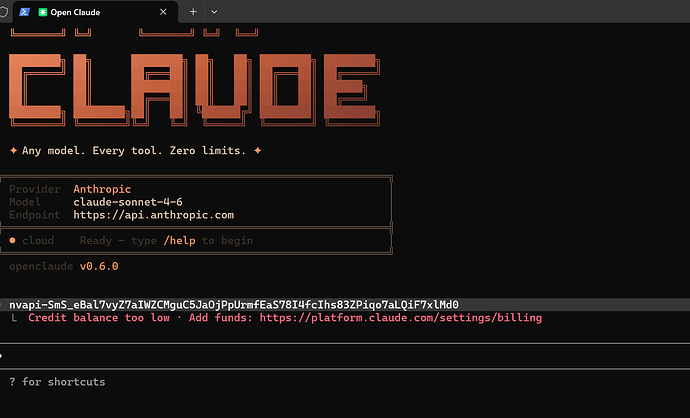Close the Open Claude tab
This screenshot has width=690, height=418.
pyautogui.click(x=163, y=12)
